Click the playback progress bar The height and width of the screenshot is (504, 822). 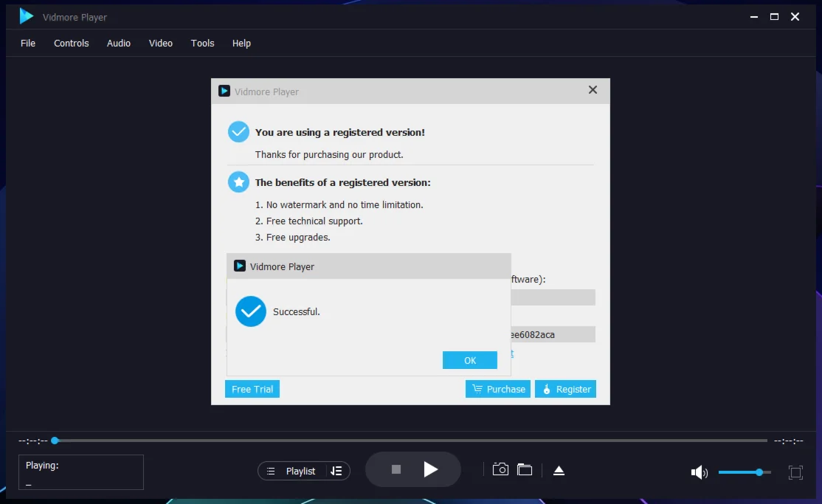coord(410,441)
